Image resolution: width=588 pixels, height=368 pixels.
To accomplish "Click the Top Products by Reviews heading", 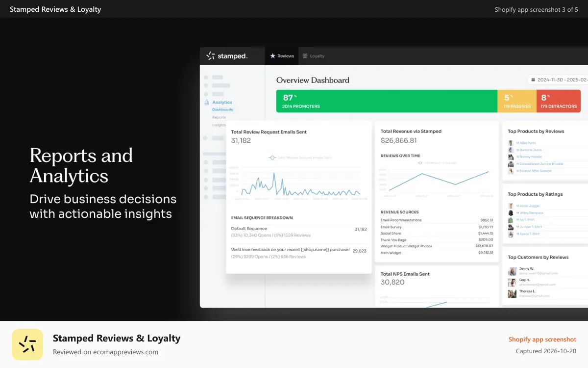I will (x=536, y=131).
